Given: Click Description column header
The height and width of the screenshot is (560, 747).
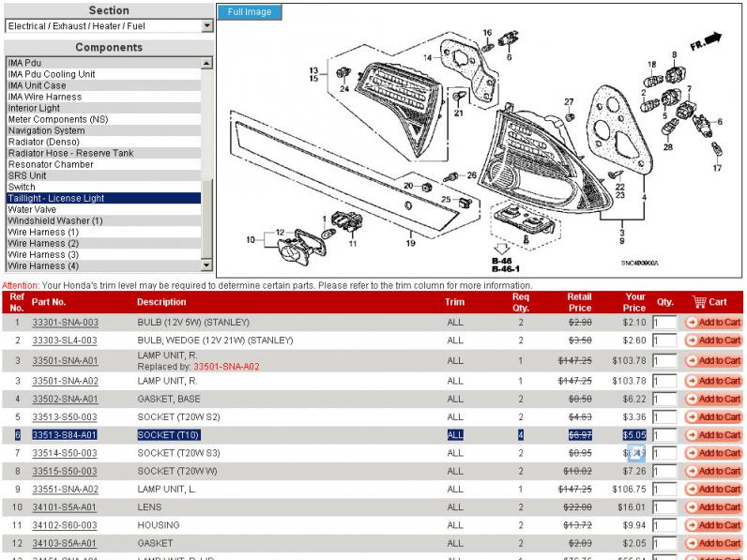Looking at the screenshot, I should (x=161, y=302).
